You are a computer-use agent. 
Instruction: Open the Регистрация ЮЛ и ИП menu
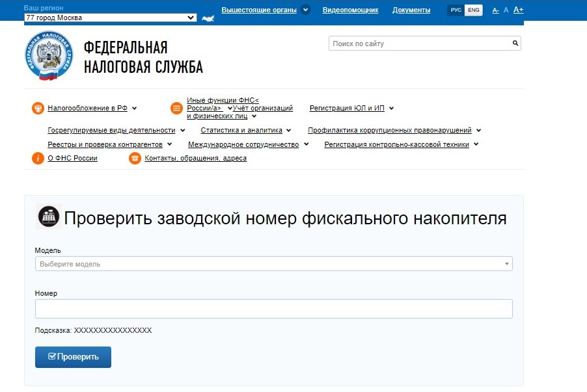click(347, 108)
